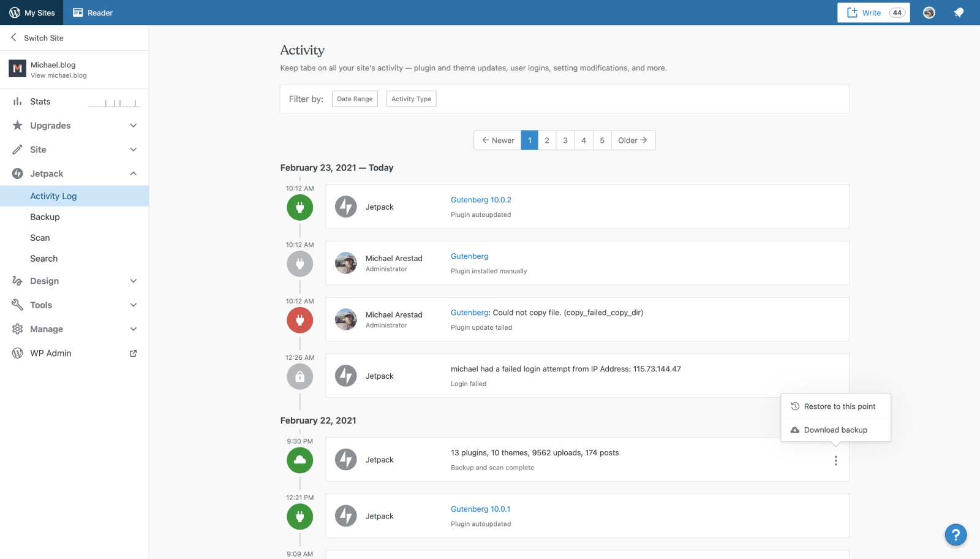Image resolution: width=980 pixels, height=559 pixels.
Task: Expand the Site section chevron
Action: coord(134,150)
